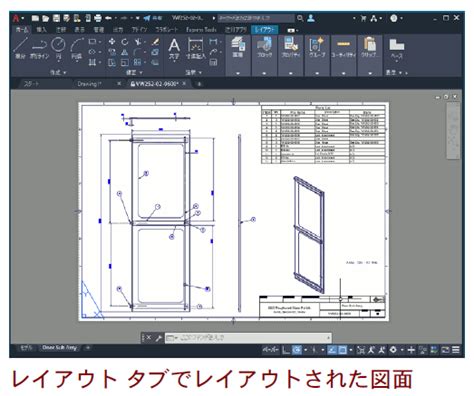
Task: Add a new file tab with plus button
Action: pos(199,84)
